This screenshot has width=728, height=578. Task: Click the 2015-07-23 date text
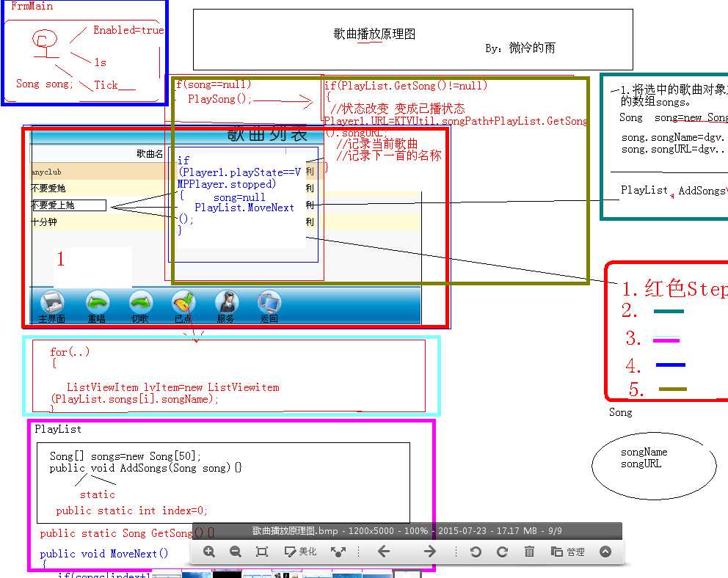pyautogui.click(x=463, y=530)
